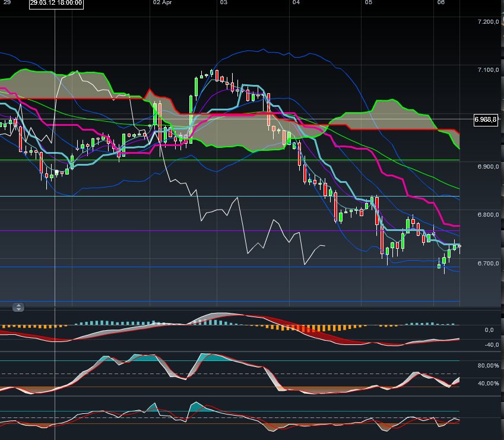Click the 7.200,0 price axis label
The width and height of the screenshot is (504, 440).
click(x=488, y=22)
